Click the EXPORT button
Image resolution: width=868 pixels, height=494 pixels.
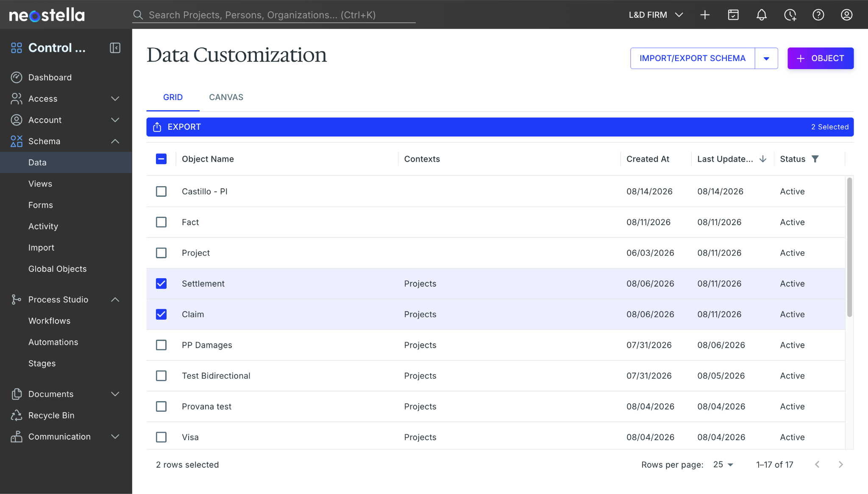177,127
